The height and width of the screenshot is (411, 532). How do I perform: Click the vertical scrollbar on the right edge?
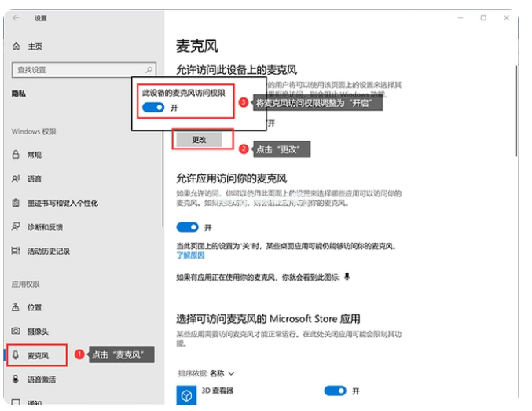(515, 110)
